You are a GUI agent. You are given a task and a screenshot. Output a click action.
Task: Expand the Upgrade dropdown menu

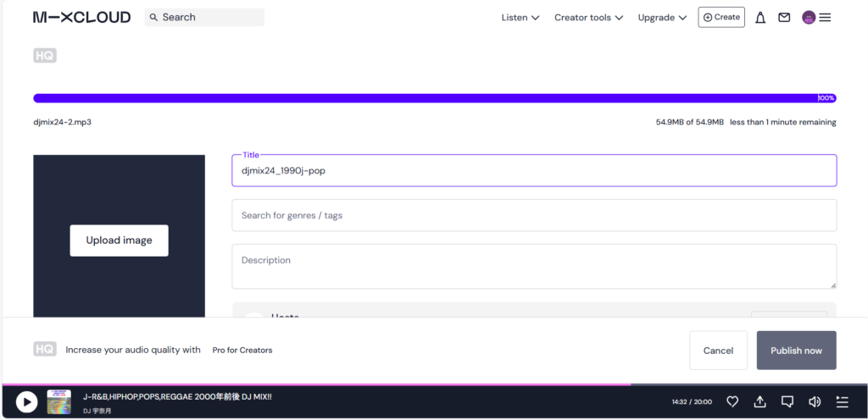(x=661, y=18)
